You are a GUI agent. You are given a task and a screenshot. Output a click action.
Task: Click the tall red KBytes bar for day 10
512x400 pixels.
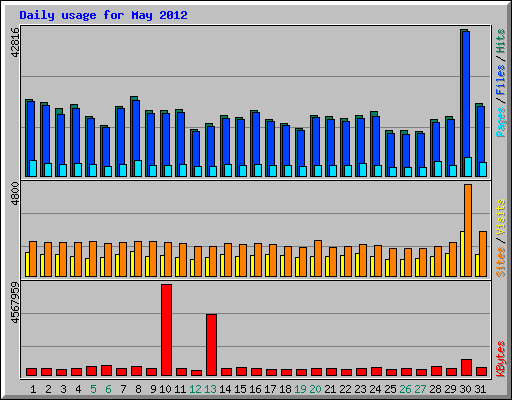point(166,330)
